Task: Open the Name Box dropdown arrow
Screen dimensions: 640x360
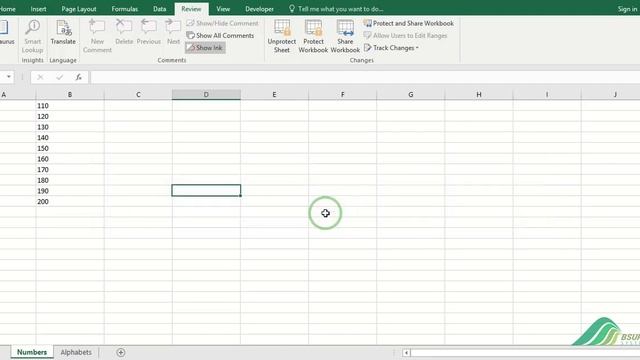Action: [8, 77]
